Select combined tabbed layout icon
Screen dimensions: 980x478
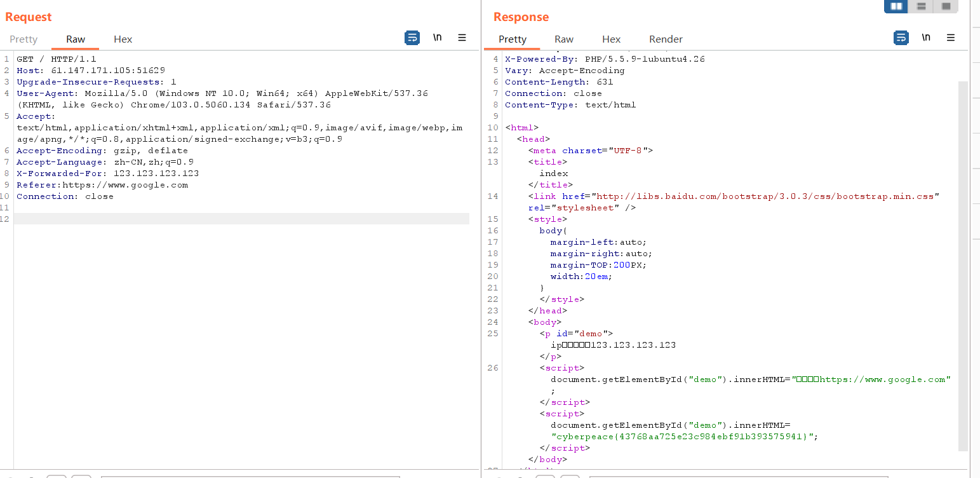coord(946,6)
